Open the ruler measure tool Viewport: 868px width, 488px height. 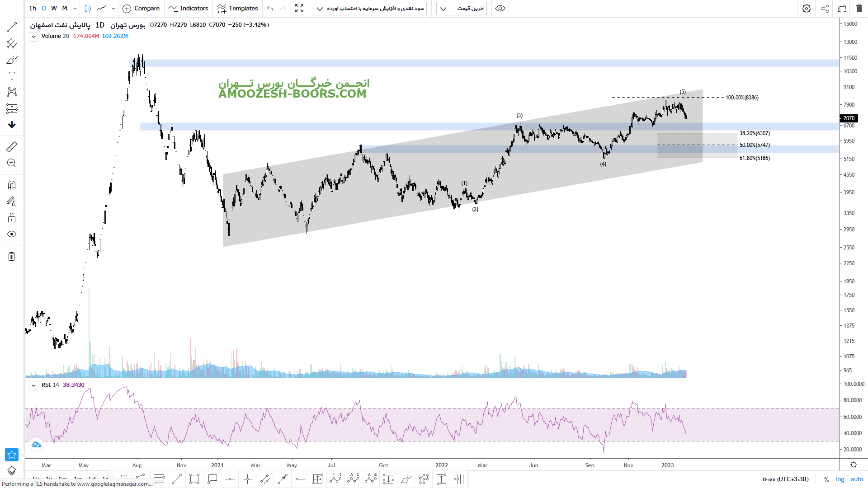pyautogui.click(x=12, y=146)
